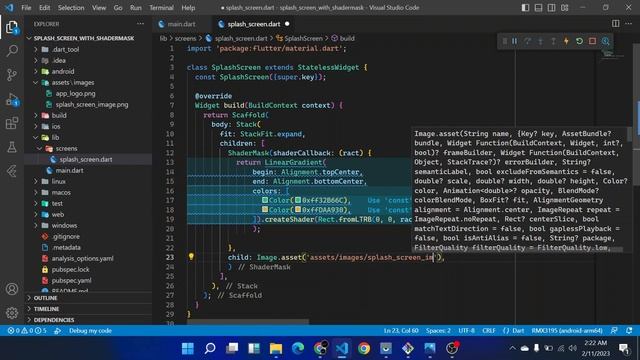Image resolution: width=640 pixels, height=360 pixels.
Task: Click the editor horizontal scrollbar
Action: [x=248, y=322]
